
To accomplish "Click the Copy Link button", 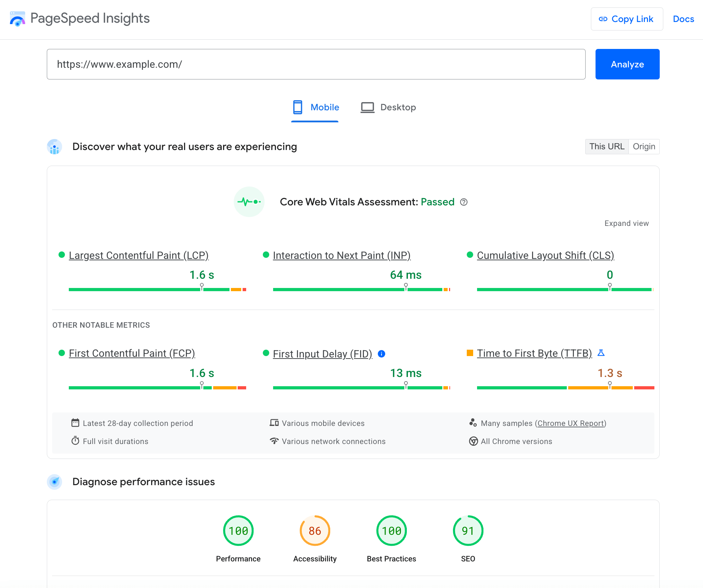I will (x=625, y=19).
